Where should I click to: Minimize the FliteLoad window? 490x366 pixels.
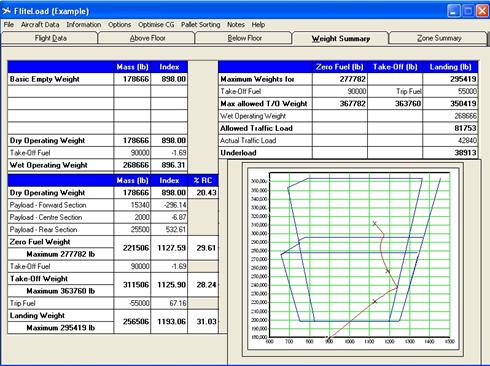coord(453,11)
